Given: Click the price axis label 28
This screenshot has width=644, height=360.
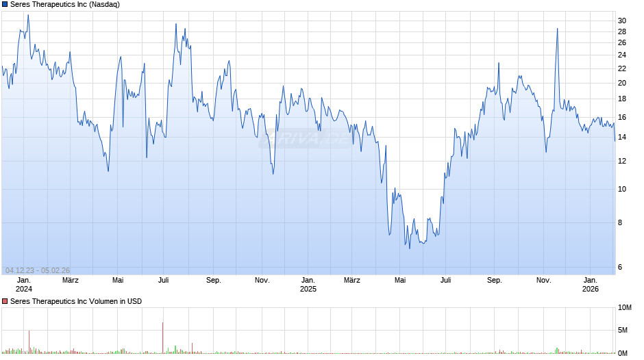Looking at the screenshot, I should pyautogui.click(x=622, y=31).
